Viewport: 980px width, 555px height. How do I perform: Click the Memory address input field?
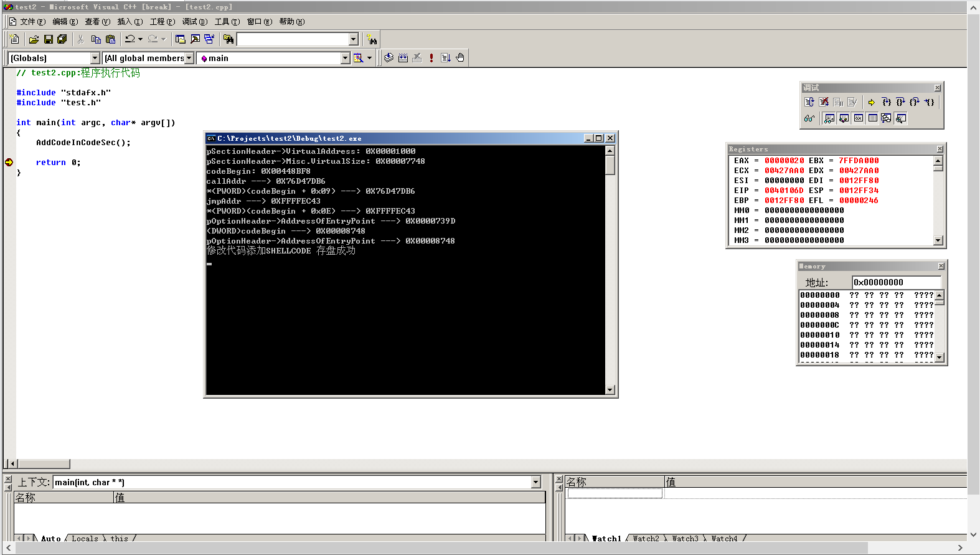[897, 282]
